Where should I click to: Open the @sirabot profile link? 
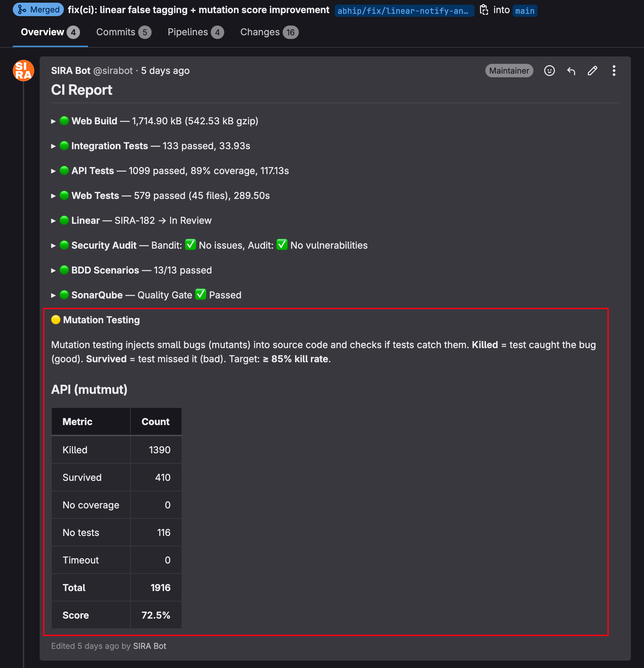[114, 71]
